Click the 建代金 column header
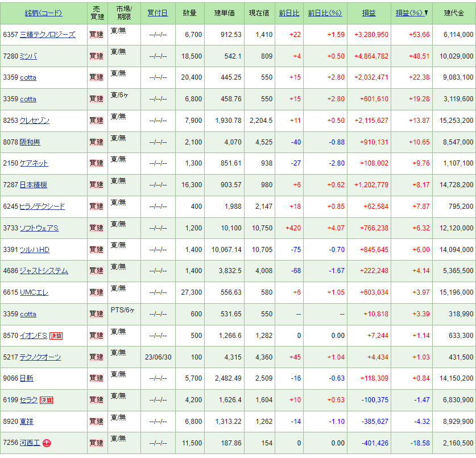The width and height of the screenshot is (476, 458). (454, 13)
